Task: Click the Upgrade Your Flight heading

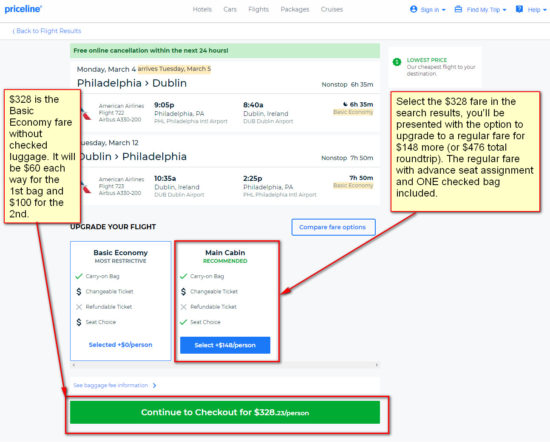Action: [x=113, y=227]
